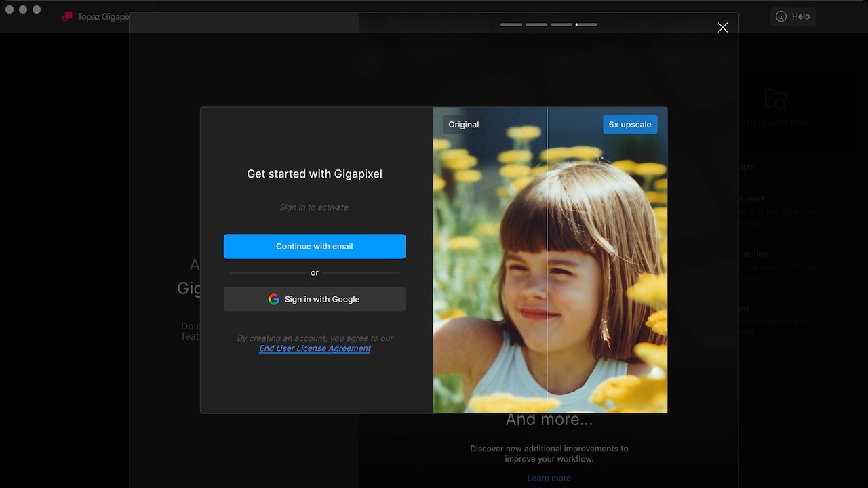Click the macOS yellow minimize window button
This screenshot has width=868, height=488.
pyautogui.click(x=23, y=9)
